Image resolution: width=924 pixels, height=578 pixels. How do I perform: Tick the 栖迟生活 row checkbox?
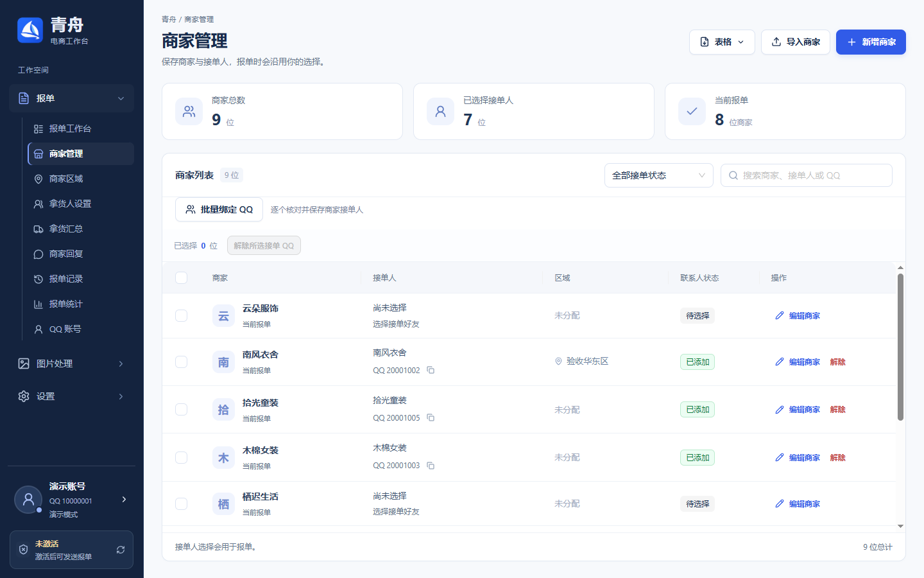[x=182, y=504]
